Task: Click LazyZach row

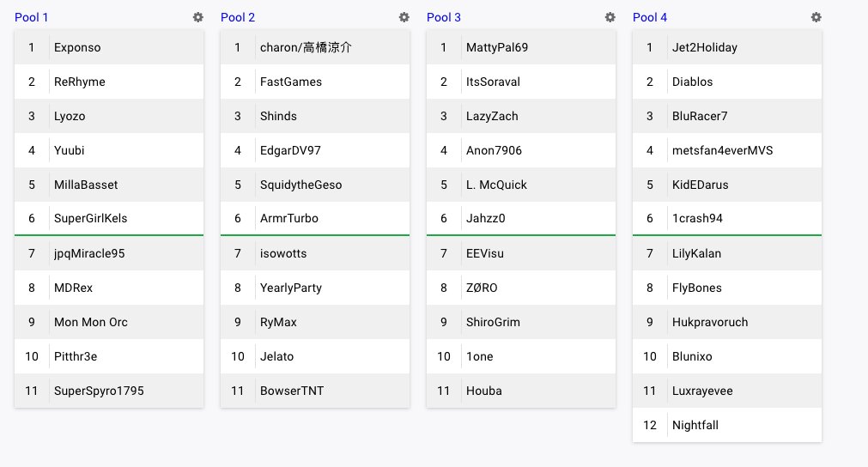Action: pyautogui.click(x=521, y=116)
